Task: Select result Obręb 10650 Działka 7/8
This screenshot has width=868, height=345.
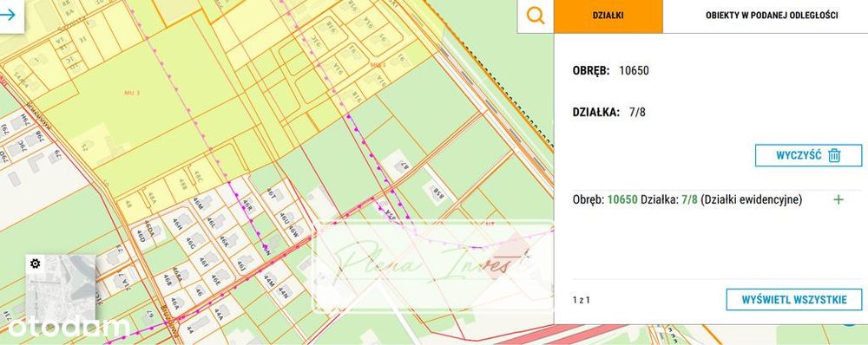Action: click(687, 200)
